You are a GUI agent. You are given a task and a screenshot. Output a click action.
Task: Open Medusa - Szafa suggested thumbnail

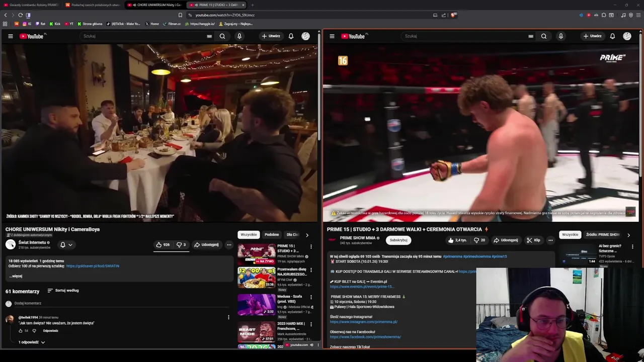click(x=257, y=305)
